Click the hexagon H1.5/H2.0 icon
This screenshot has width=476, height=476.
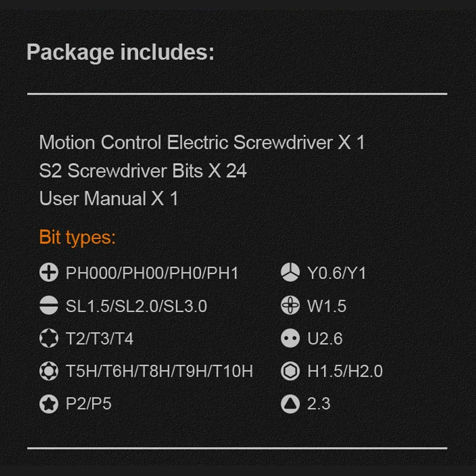pyautogui.click(x=290, y=370)
